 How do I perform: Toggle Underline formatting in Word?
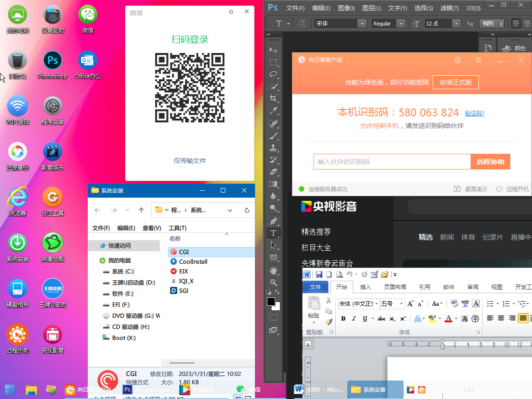tap(365, 319)
